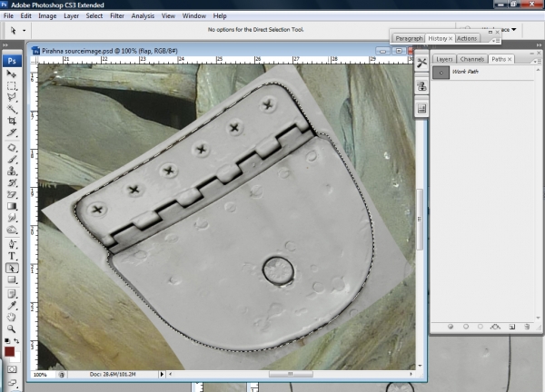
Task: Switch to the Paragraph tab
Action: coord(409,38)
